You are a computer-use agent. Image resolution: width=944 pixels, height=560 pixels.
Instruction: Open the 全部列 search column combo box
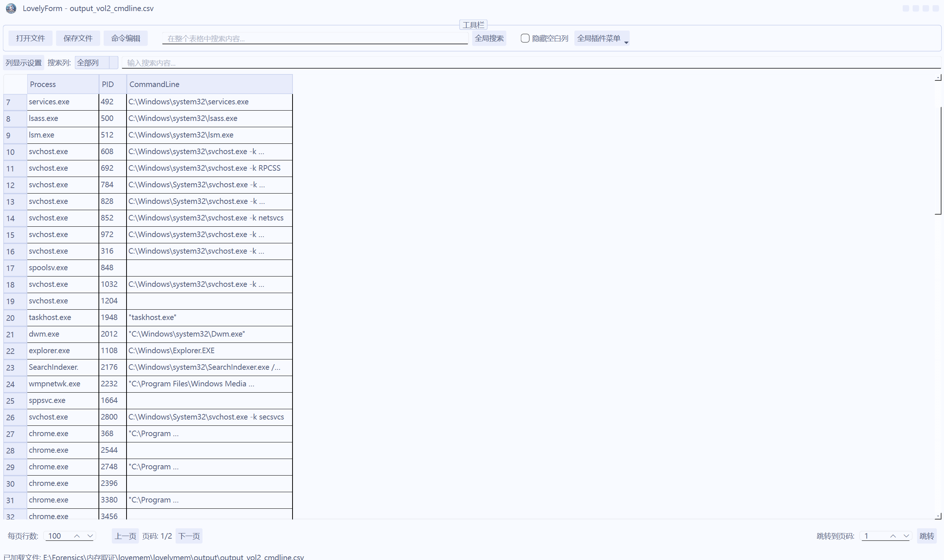pos(96,63)
